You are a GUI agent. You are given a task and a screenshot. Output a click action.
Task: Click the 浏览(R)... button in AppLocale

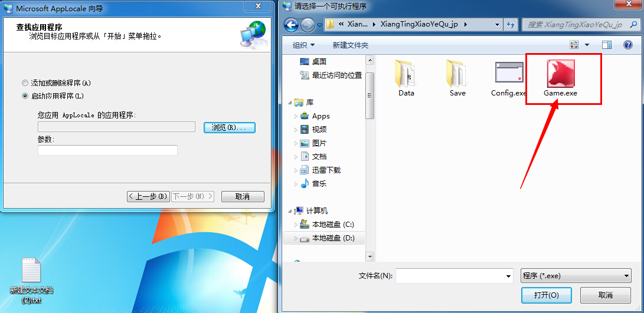(x=230, y=127)
